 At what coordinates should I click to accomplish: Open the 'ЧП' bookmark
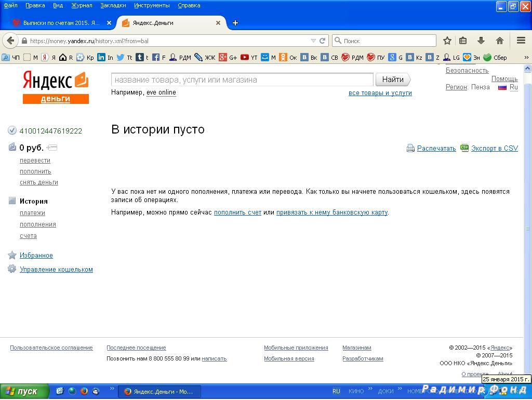coord(10,57)
